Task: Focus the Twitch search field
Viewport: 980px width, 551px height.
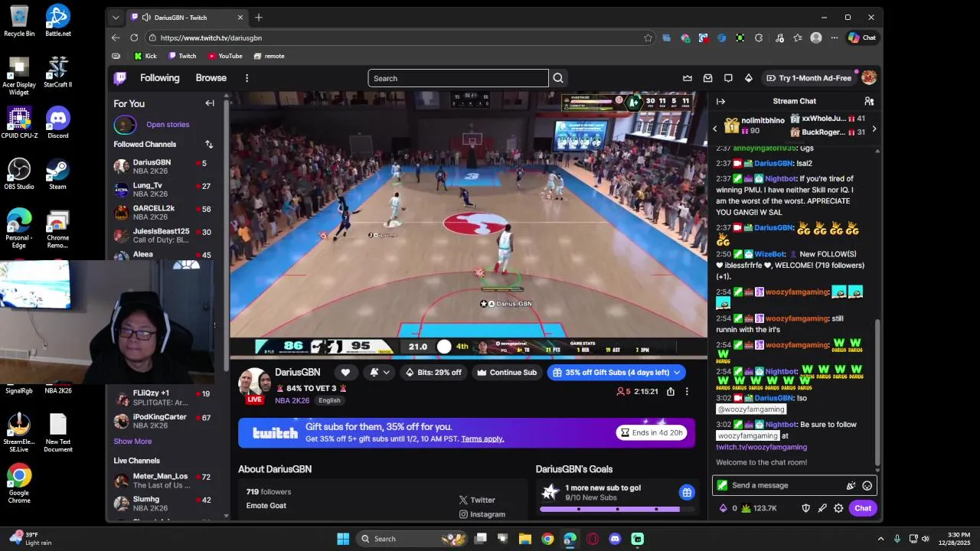Action: coord(458,78)
